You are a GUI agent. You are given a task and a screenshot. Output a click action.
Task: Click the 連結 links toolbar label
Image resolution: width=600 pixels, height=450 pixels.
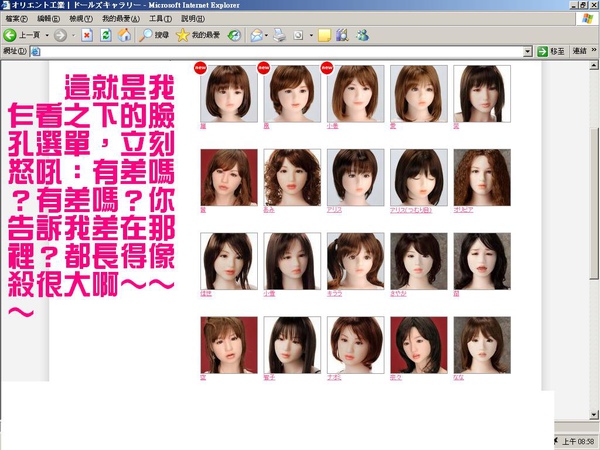[x=579, y=51]
